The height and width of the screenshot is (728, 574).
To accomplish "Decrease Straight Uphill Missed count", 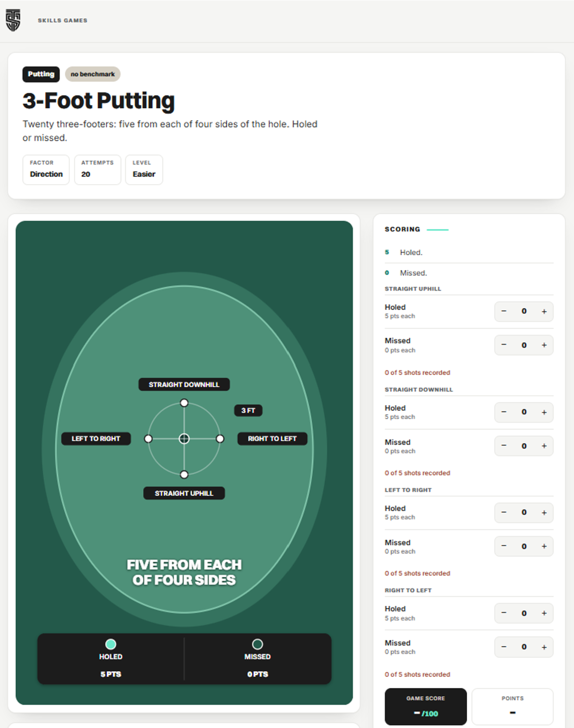I will tap(504, 345).
